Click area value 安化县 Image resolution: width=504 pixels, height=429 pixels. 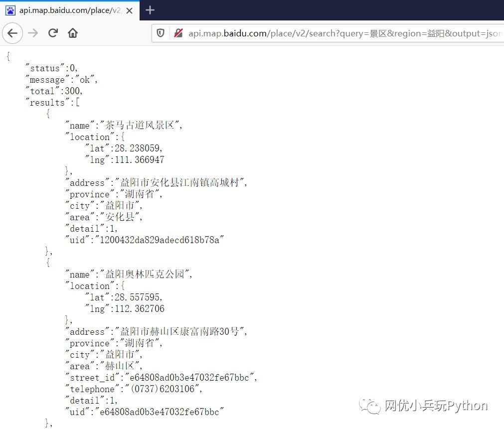click(120, 217)
